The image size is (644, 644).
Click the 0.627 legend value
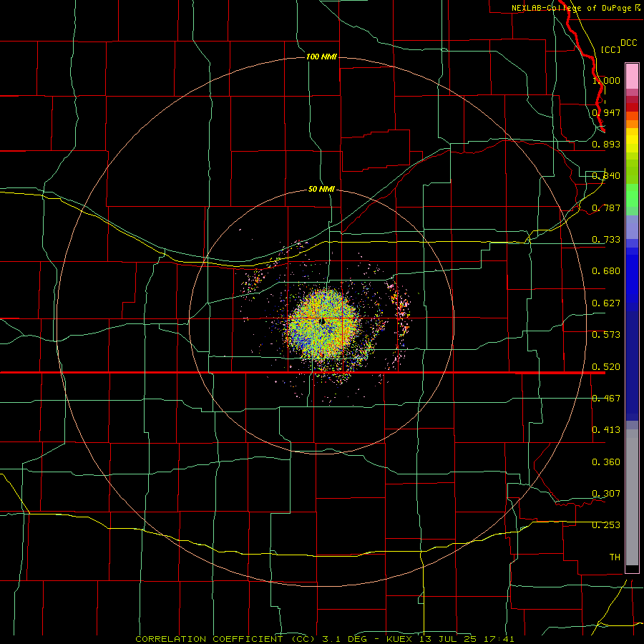(x=606, y=303)
